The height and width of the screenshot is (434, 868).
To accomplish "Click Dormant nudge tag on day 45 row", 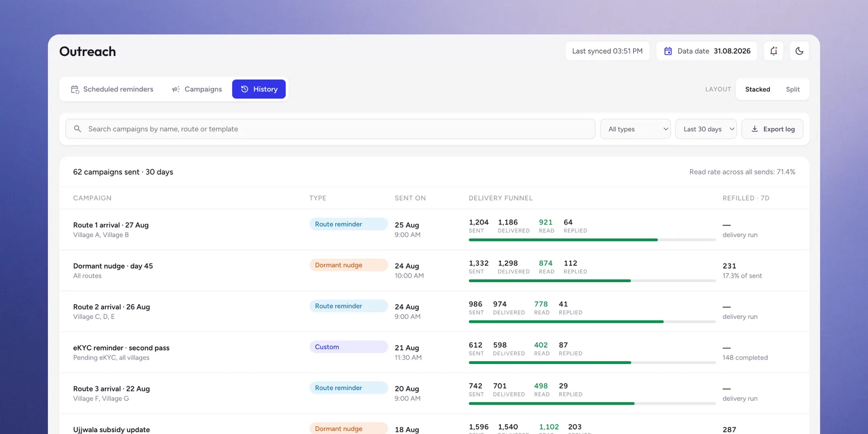I will (x=348, y=265).
